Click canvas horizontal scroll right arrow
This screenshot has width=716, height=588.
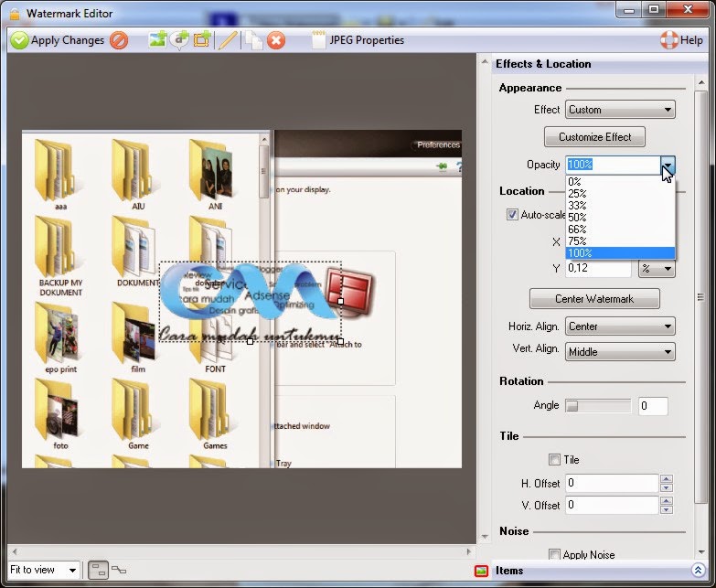(x=469, y=551)
